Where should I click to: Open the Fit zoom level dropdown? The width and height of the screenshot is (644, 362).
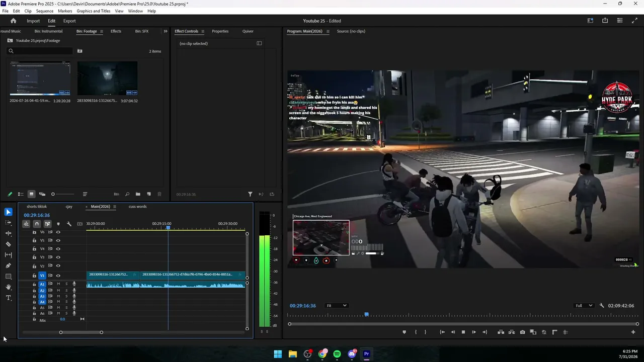pos(337,306)
